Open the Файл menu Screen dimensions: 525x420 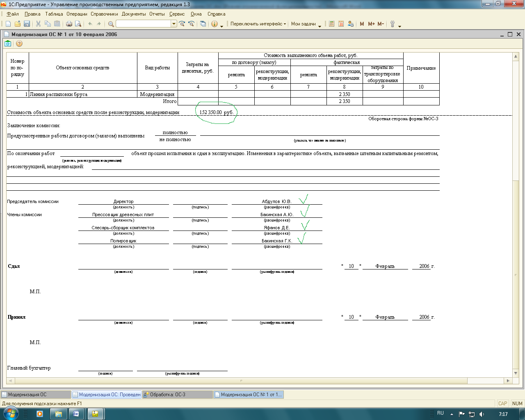(x=13, y=14)
